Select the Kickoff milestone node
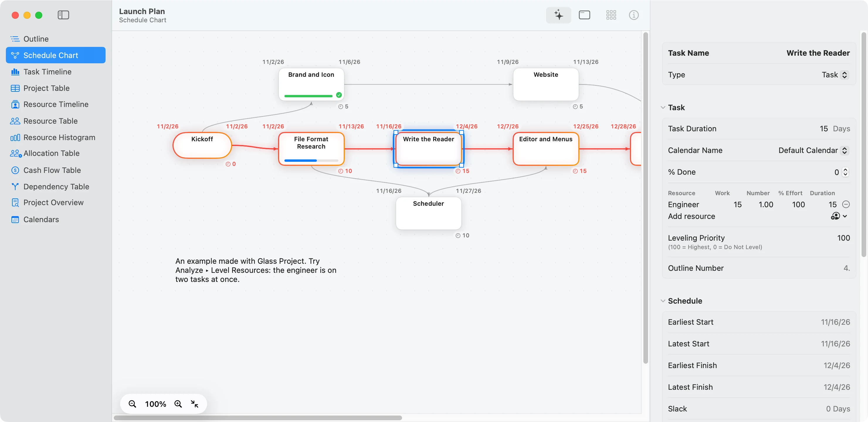Viewport: 868px width, 422px height. (x=202, y=145)
